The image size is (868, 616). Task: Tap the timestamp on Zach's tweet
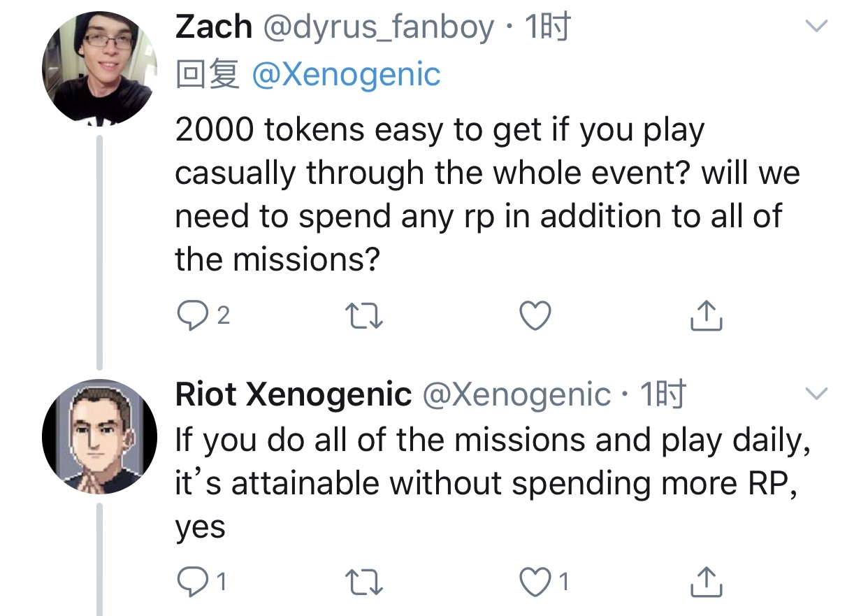[x=547, y=27]
